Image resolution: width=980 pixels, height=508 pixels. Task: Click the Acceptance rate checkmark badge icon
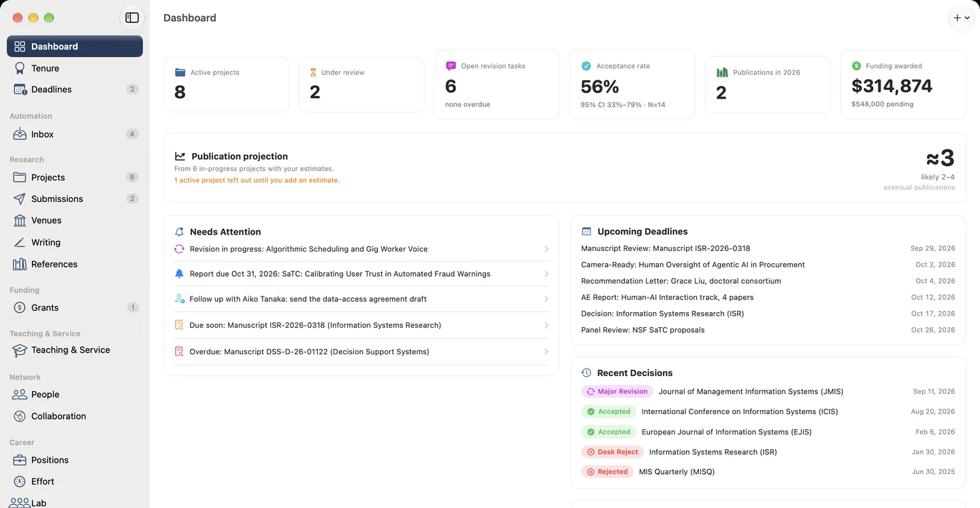pyautogui.click(x=586, y=66)
